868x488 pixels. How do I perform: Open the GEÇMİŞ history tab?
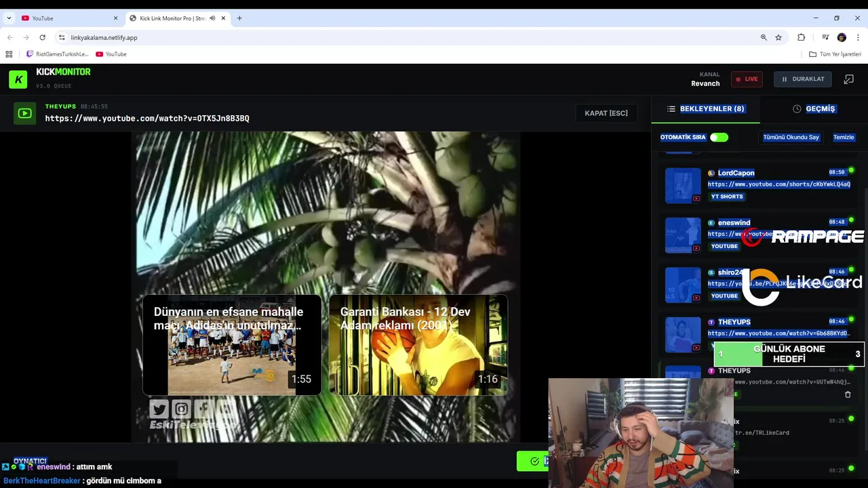point(814,108)
